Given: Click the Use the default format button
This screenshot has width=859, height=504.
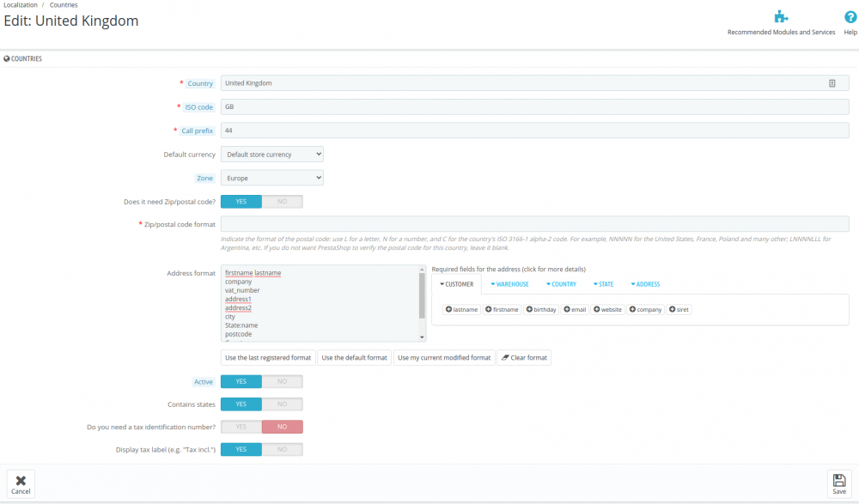Looking at the screenshot, I should (x=352, y=357).
